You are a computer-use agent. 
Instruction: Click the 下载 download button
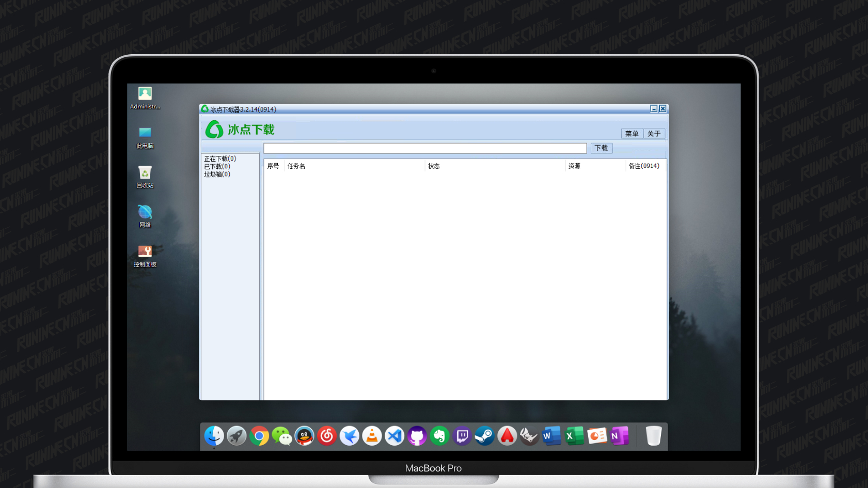(602, 148)
